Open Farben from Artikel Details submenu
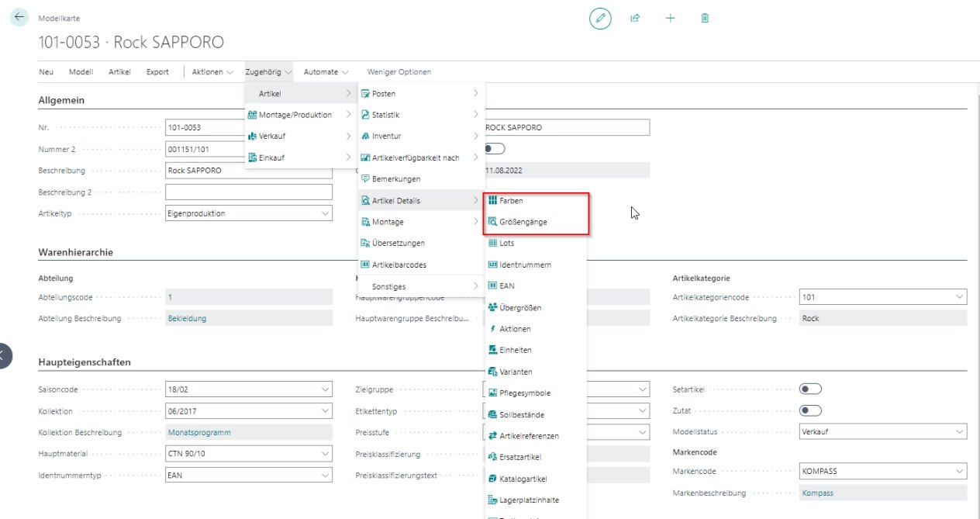This screenshot has height=519, width=980. point(511,201)
